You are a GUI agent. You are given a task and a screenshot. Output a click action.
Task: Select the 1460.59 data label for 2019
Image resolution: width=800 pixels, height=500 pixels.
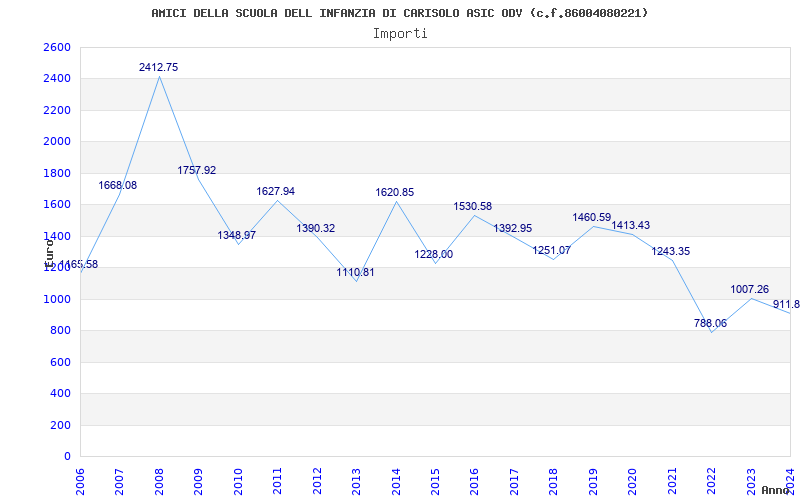592,217
